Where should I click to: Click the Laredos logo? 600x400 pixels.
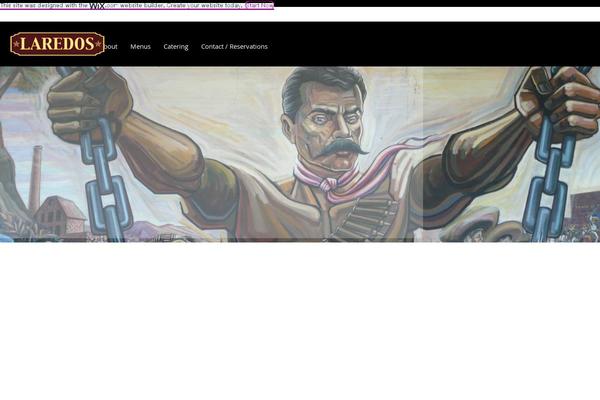tap(57, 44)
